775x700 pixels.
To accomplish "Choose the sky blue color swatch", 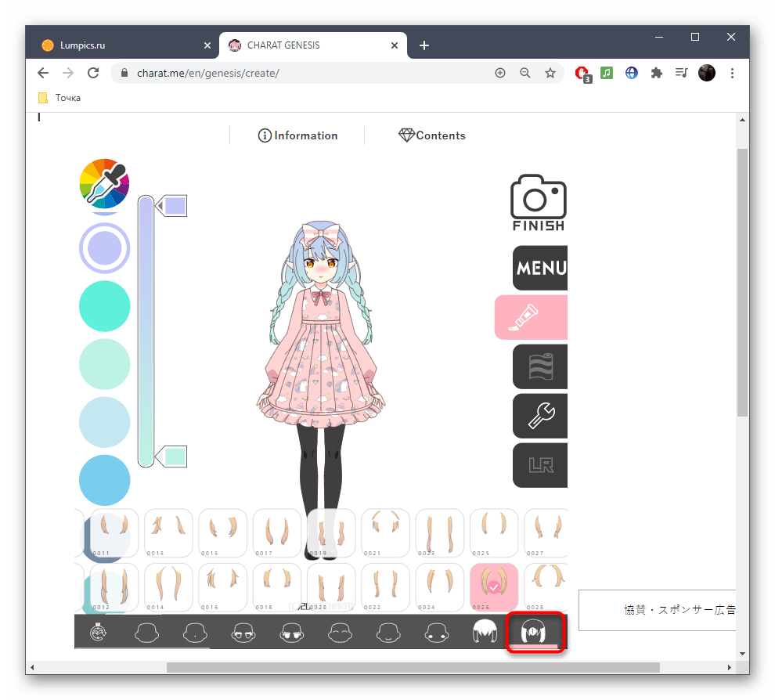I will tap(104, 480).
